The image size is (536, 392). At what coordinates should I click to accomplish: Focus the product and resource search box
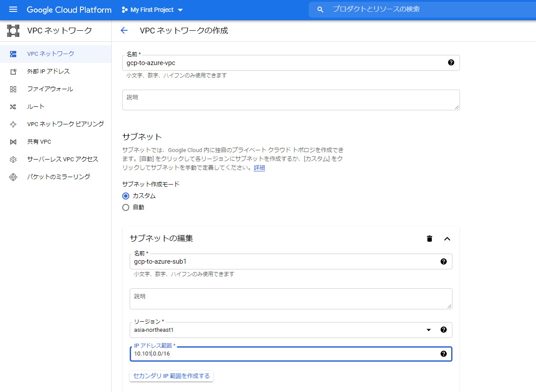pyautogui.click(x=422, y=9)
